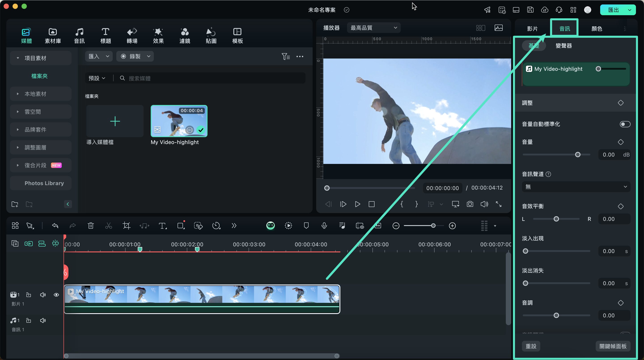
Task: Open the 音訊 audio library tab
Action: point(79,36)
